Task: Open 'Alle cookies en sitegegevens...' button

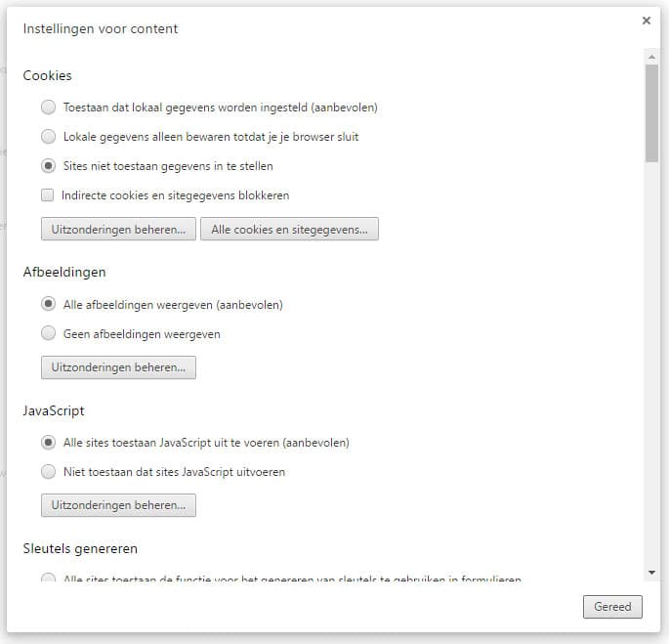Action: [x=289, y=230]
